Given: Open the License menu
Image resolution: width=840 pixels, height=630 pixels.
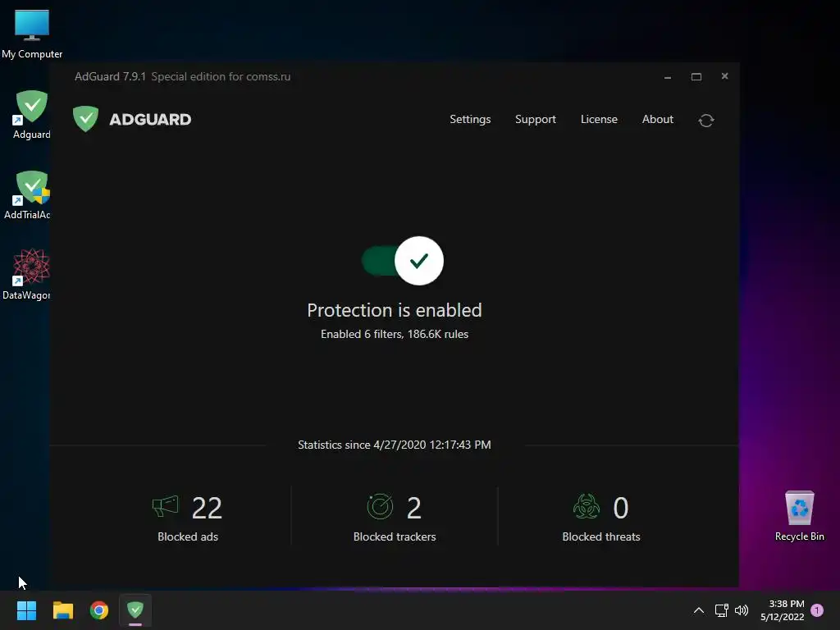Looking at the screenshot, I should point(599,120).
